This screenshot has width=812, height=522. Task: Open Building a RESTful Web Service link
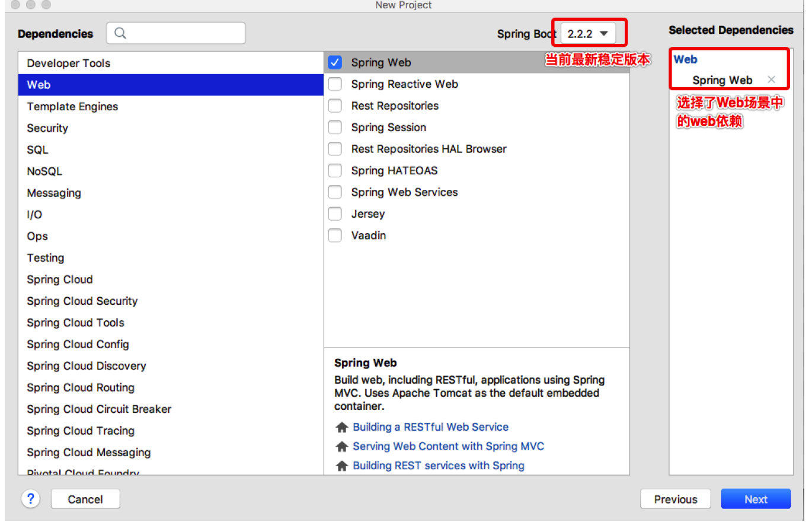coord(431,427)
